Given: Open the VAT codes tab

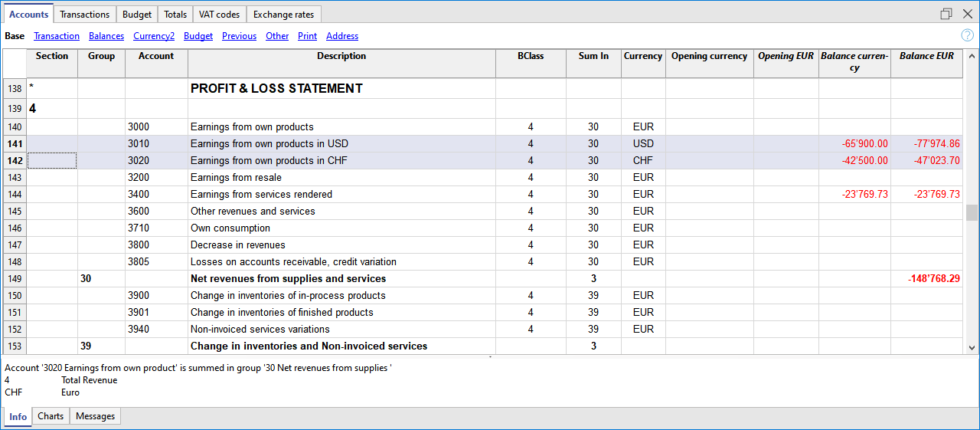Looking at the screenshot, I should [218, 15].
